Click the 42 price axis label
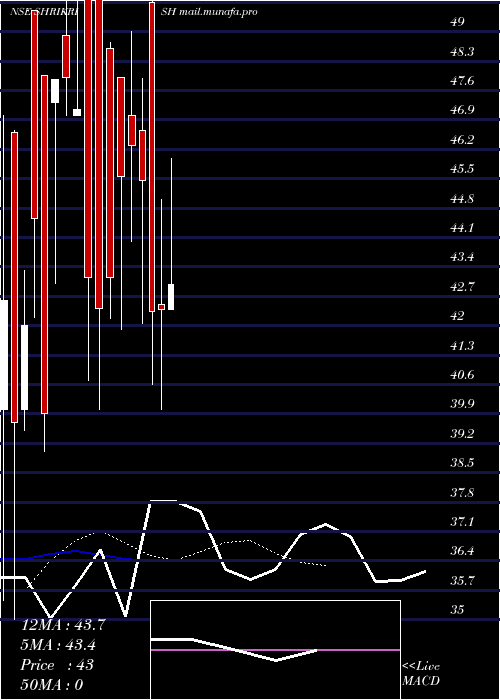The image size is (500, 700). [x=458, y=316]
